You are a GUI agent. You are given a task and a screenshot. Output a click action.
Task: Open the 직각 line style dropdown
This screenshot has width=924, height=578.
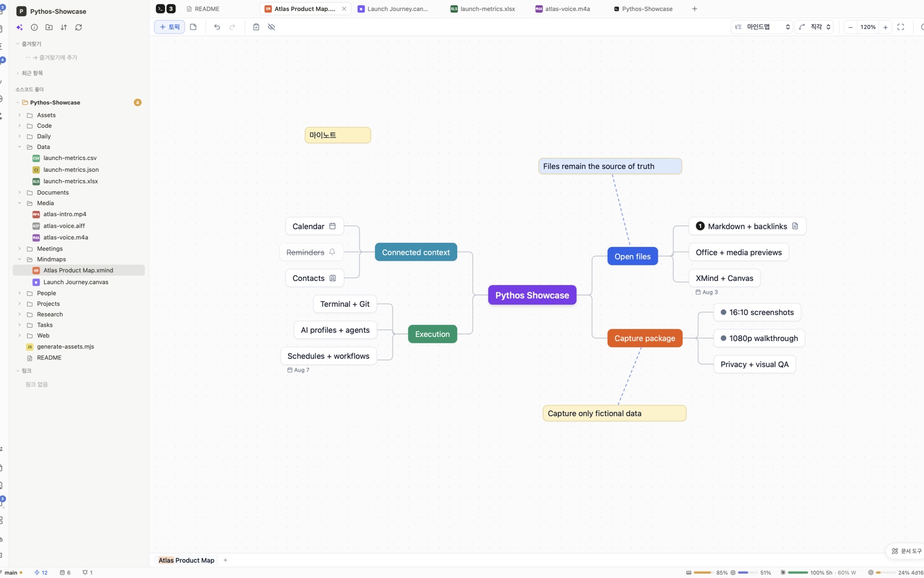coord(815,27)
